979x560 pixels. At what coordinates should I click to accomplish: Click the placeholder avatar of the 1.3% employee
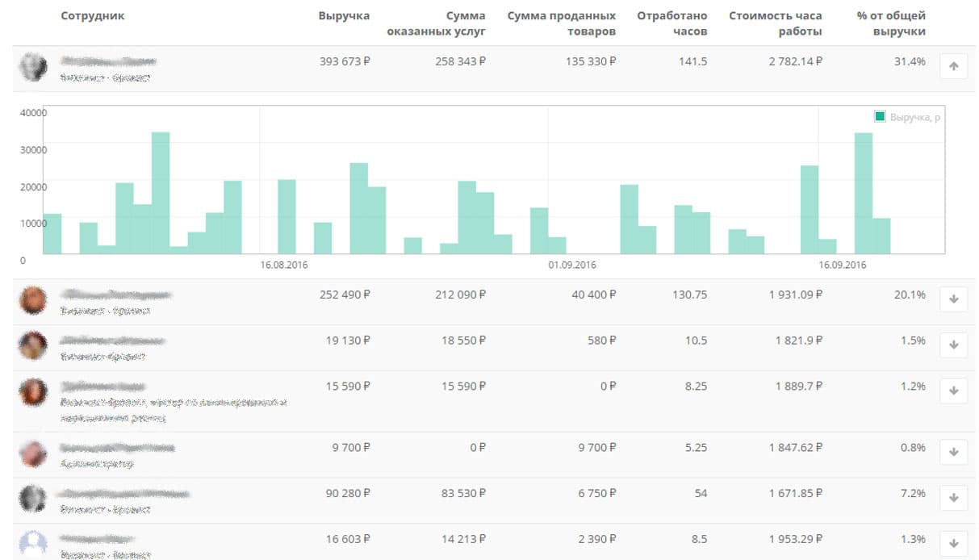point(33,544)
